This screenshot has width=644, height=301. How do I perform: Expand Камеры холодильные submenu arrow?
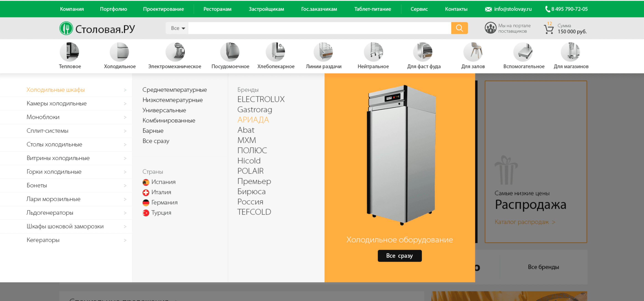[x=125, y=104]
